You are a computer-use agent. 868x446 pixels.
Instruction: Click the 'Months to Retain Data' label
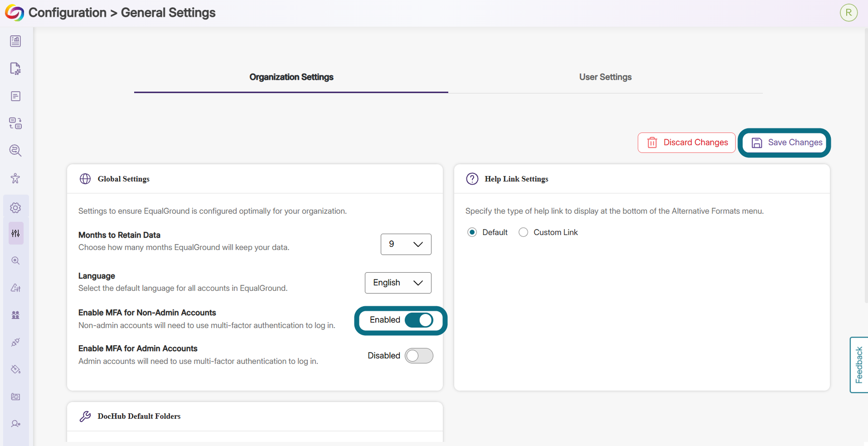pyautogui.click(x=119, y=235)
